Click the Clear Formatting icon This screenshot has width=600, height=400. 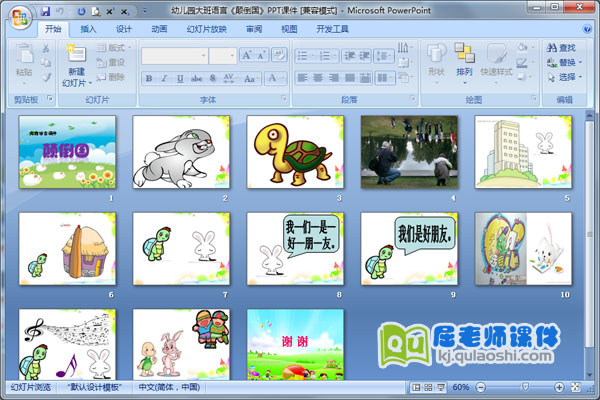coord(279,55)
